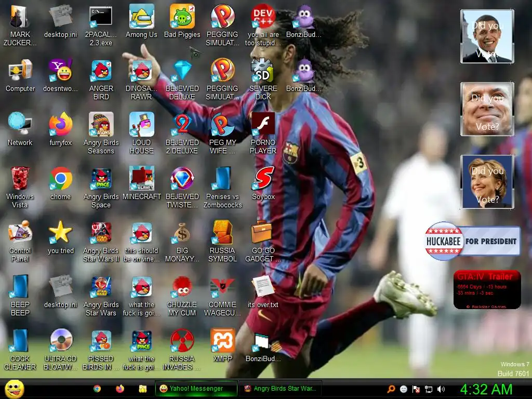Click the magnifier search tray icon
The image size is (532, 399).
[391, 389]
